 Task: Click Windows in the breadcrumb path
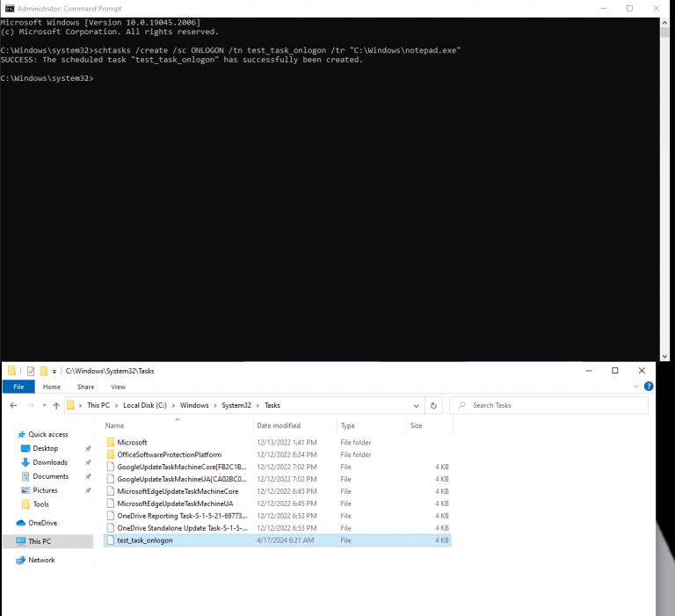pyautogui.click(x=194, y=405)
